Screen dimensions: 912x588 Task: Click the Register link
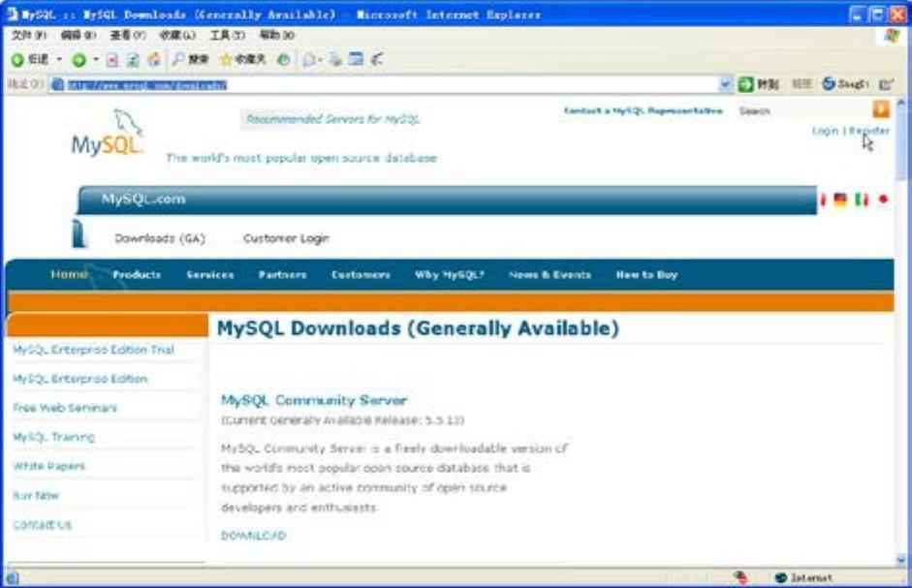click(x=869, y=131)
